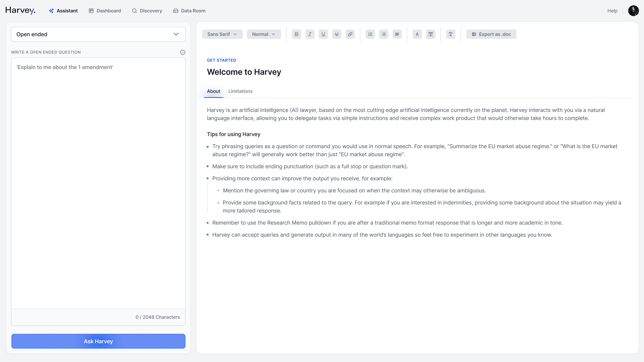
Task: Click the text background highlight icon
Action: point(431,34)
